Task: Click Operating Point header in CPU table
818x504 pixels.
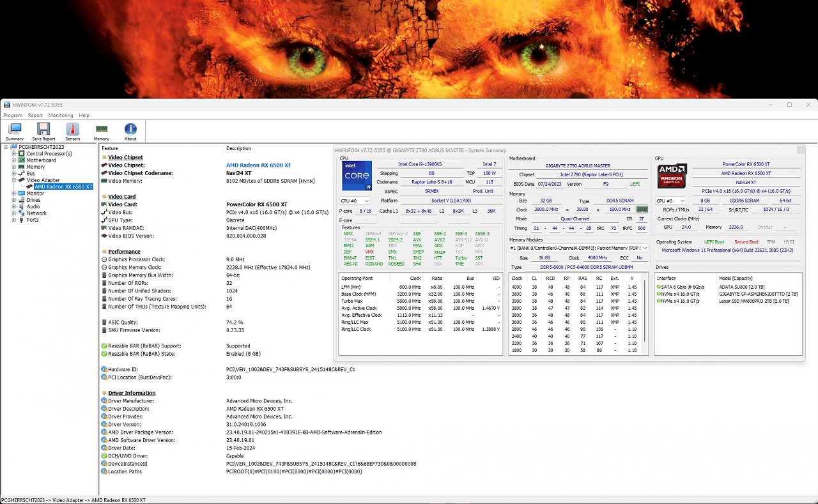Action: [357, 279]
